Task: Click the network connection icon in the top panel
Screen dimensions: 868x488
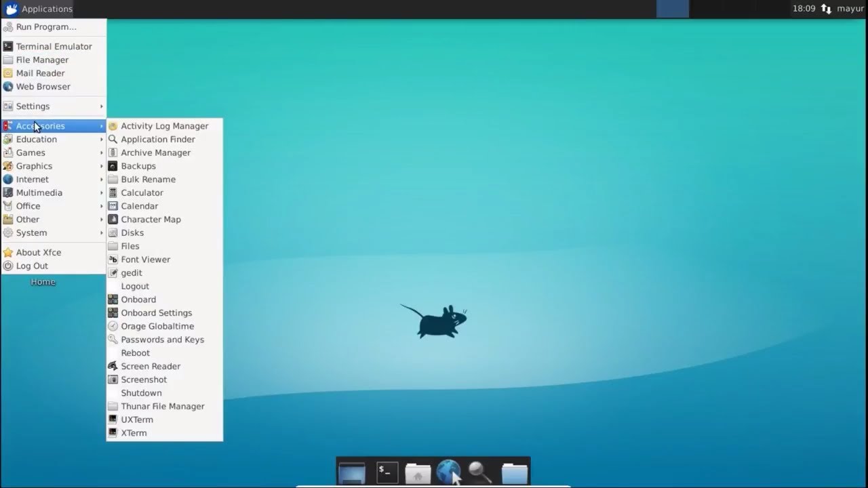Action: (x=826, y=9)
